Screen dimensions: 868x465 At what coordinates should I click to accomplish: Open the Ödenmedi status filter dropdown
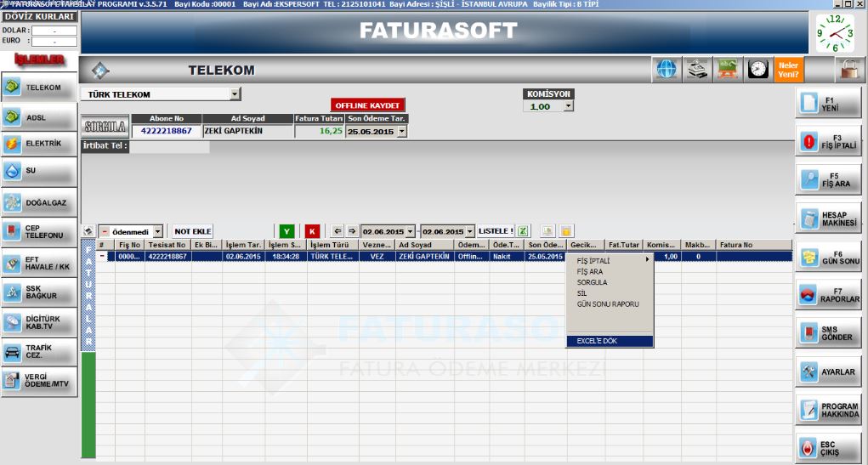pos(158,231)
